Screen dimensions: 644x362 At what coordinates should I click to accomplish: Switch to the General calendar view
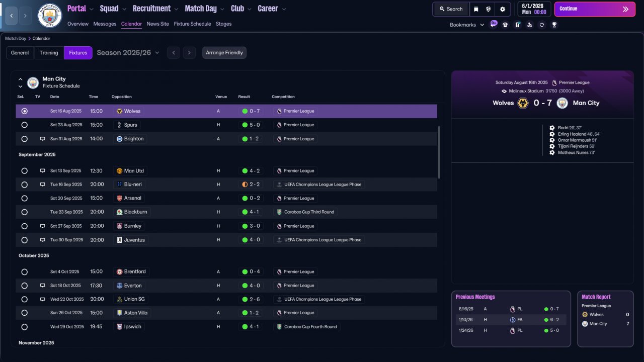tap(20, 53)
